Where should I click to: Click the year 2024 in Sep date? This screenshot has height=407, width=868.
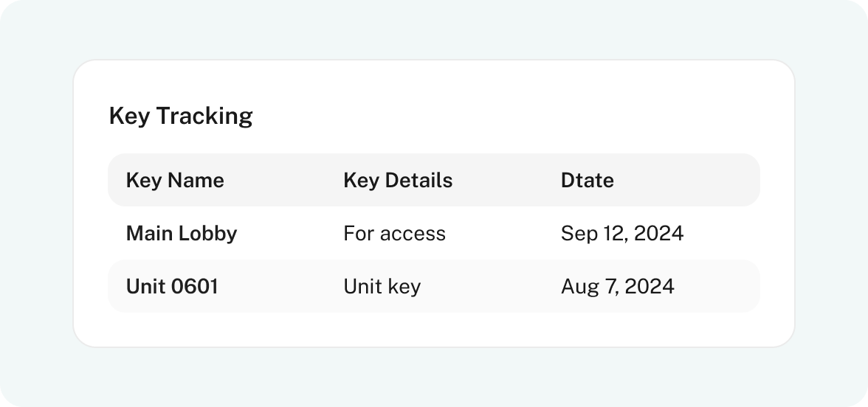click(x=658, y=233)
